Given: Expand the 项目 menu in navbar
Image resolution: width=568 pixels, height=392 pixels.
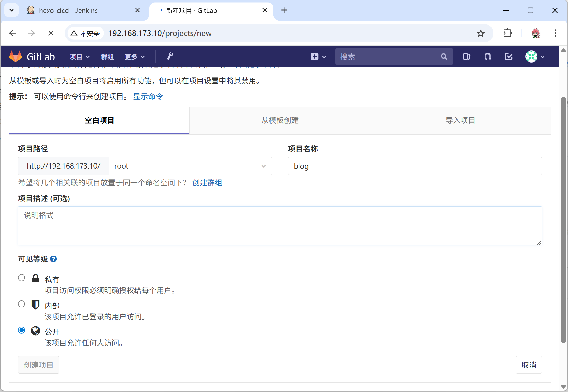Looking at the screenshot, I should pos(79,57).
